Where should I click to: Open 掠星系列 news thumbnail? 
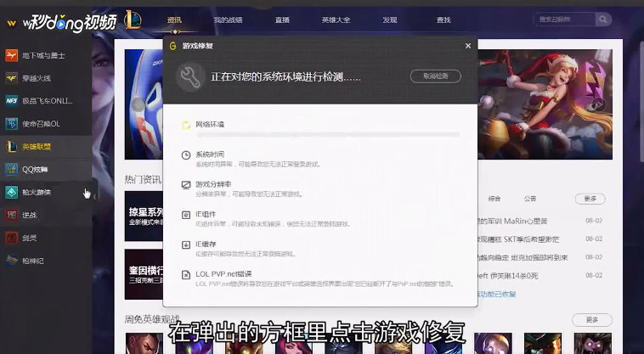click(144, 216)
